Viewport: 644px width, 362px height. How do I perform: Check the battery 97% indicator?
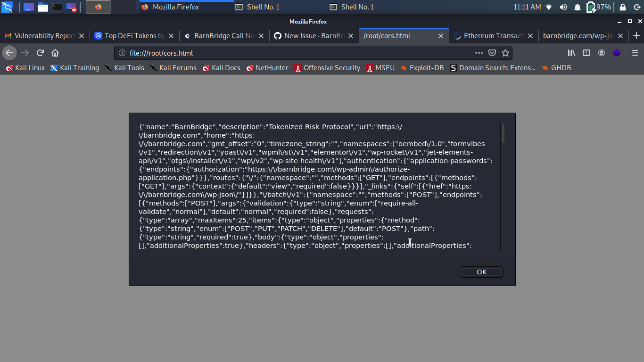coord(599,7)
